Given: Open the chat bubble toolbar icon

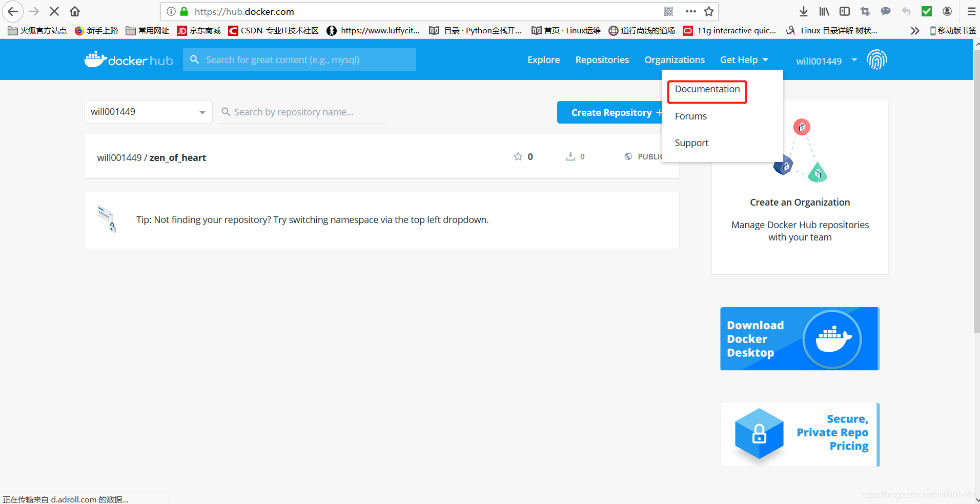Looking at the screenshot, I should [886, 11].
